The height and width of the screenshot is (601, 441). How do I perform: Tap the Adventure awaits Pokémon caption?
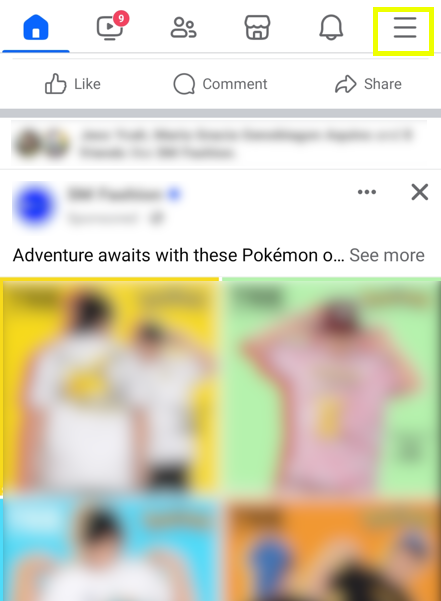click(179, 255)
